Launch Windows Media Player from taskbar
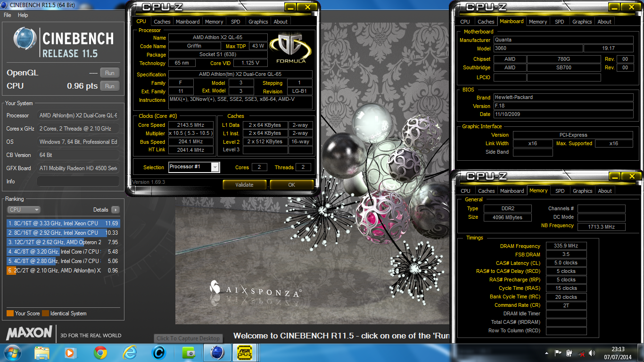644x362 pixels. coord(70,353)
